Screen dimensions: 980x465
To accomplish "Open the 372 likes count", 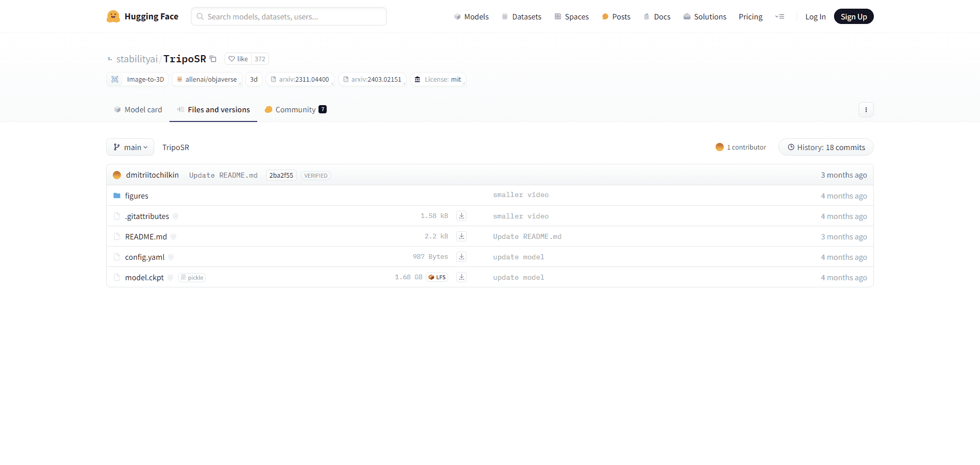I will pyautogui.click(x=260, y=59).
